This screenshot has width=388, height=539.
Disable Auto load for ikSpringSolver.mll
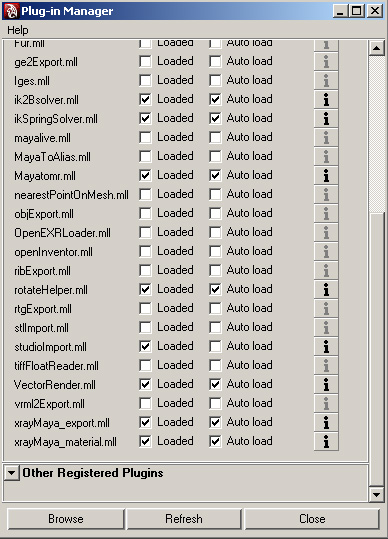pyautogui.click(x=215, y=119)
